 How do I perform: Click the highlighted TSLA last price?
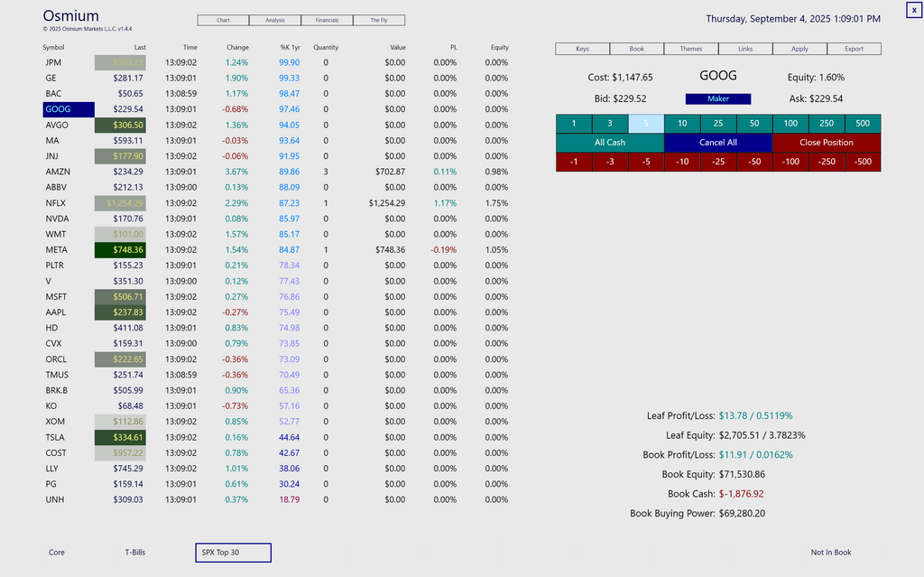coord(119,437)
